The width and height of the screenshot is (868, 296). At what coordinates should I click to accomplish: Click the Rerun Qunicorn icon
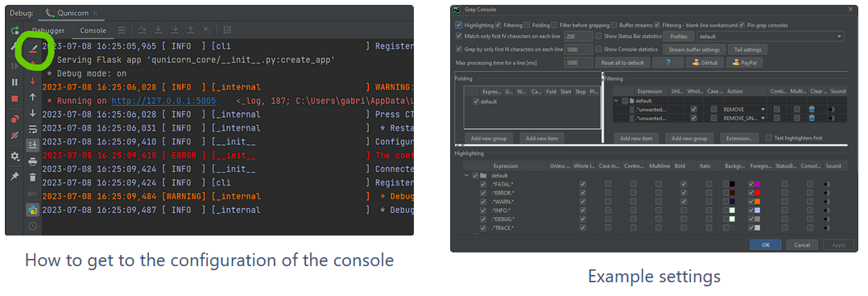coord(15,31)
